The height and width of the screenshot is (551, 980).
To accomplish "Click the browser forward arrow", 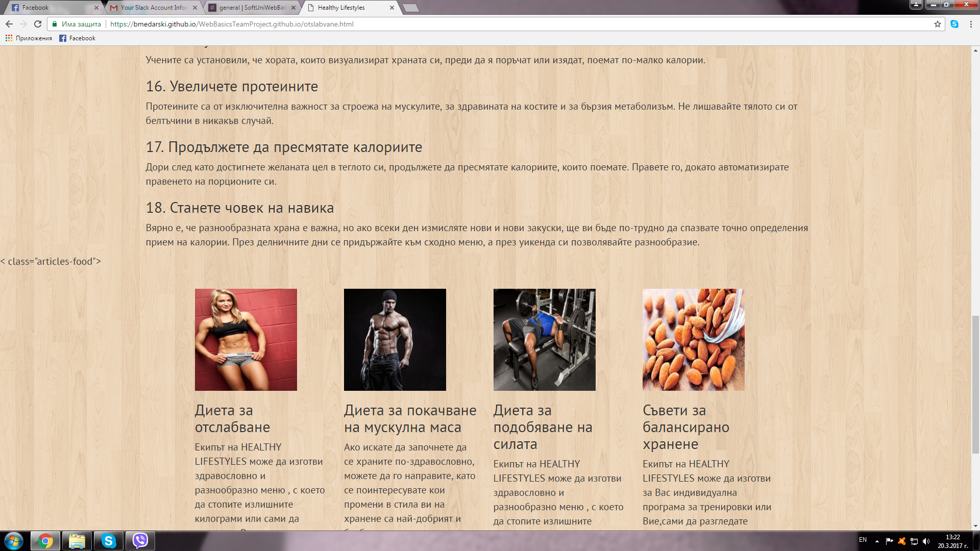I will tap(23, 24).
